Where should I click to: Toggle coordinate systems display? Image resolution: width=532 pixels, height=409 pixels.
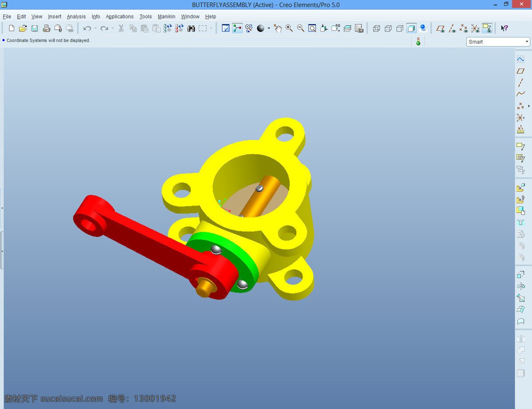(x=475, y=28)
